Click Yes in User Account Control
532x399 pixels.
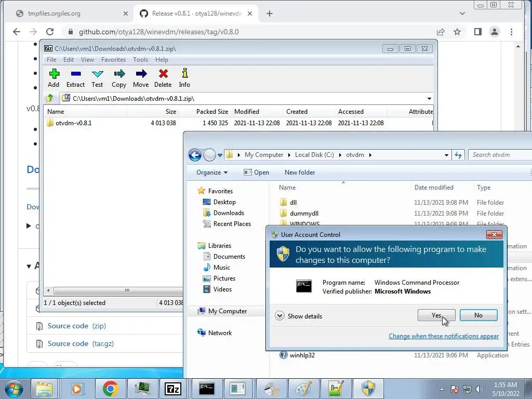pyautogui.click(x=436, y=315)
